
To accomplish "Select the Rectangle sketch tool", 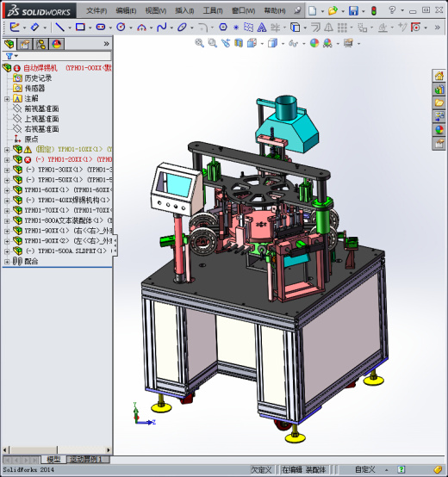I will 80,27.
